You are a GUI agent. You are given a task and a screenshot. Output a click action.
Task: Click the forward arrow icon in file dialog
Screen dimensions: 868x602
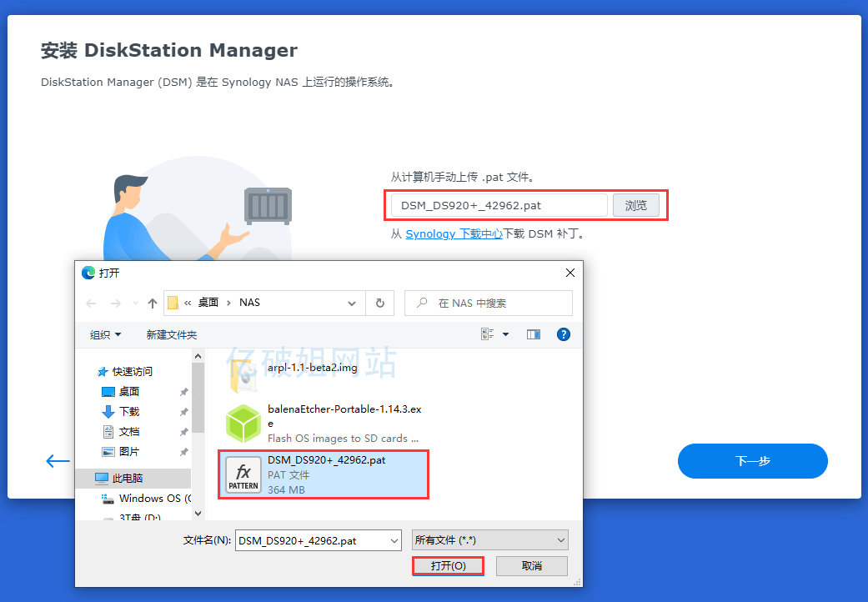click(x=116, y=304)
